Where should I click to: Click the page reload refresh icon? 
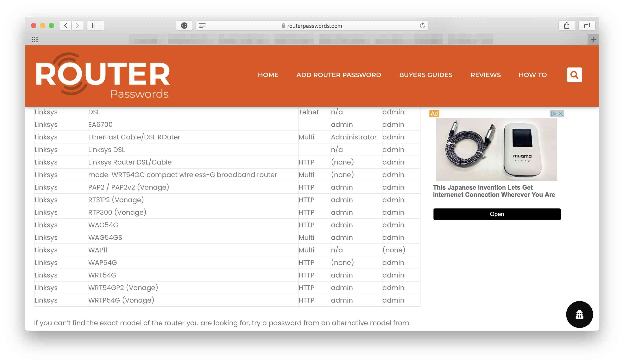click(422, 26)
